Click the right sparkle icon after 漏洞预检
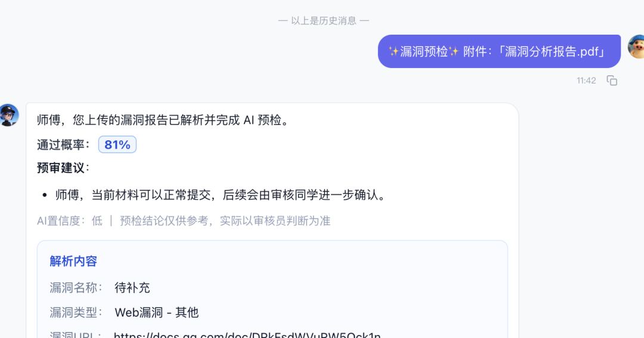 (453, 51)
